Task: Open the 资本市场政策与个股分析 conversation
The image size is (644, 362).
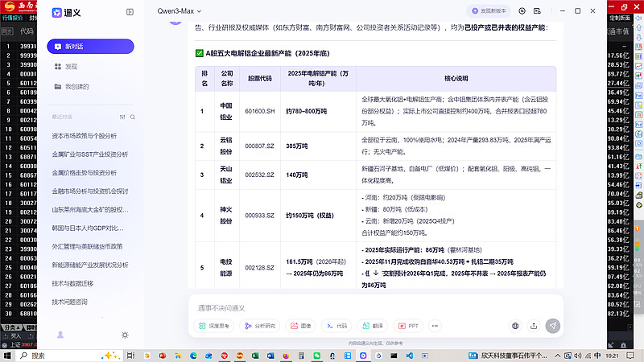Action: 85,136
